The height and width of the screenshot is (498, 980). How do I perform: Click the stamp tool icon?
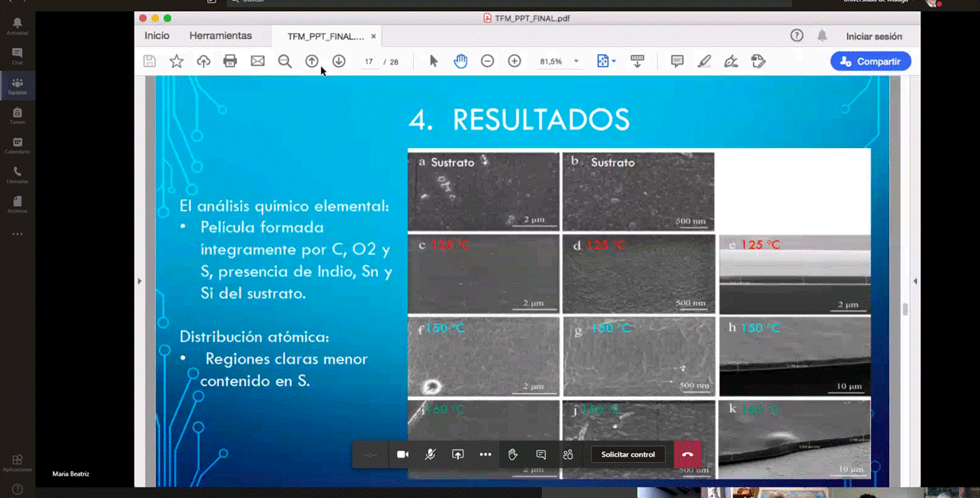[758, 61]
